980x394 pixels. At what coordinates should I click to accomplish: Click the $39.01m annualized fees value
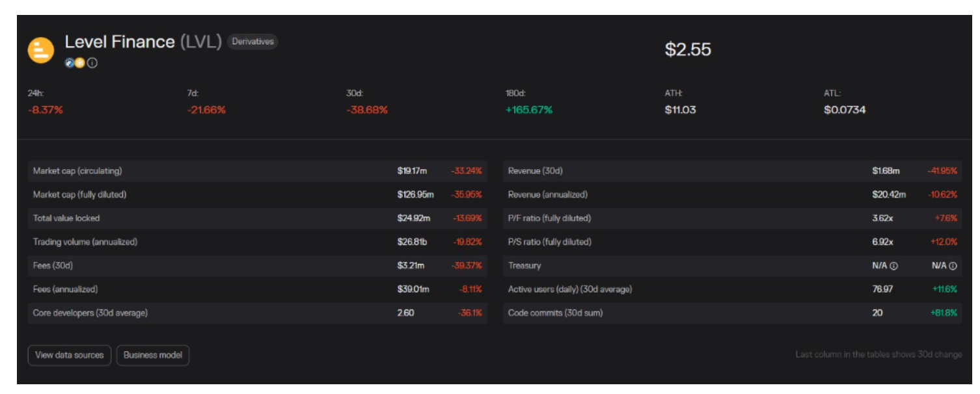pyautogui.click(x=413, y=289)
